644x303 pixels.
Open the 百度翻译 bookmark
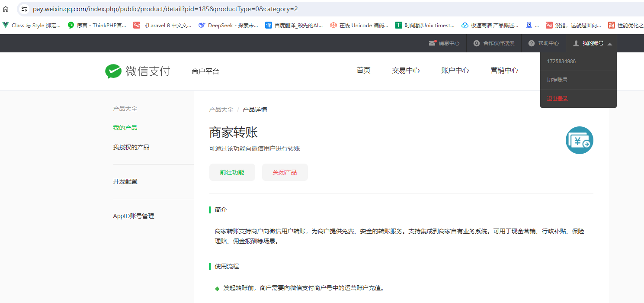pyautogui.click(x=294, y=25)
